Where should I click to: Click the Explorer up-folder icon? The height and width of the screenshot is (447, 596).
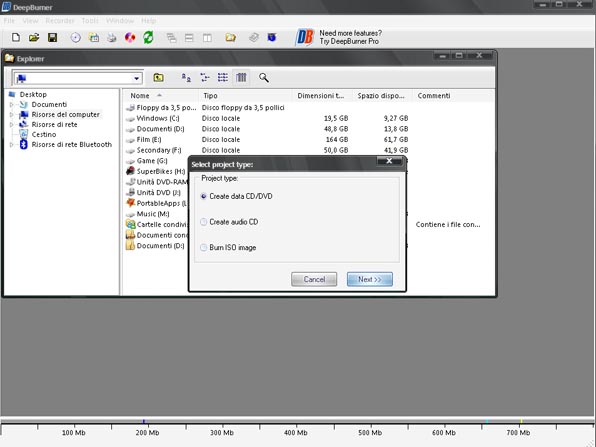coord(159,78)
